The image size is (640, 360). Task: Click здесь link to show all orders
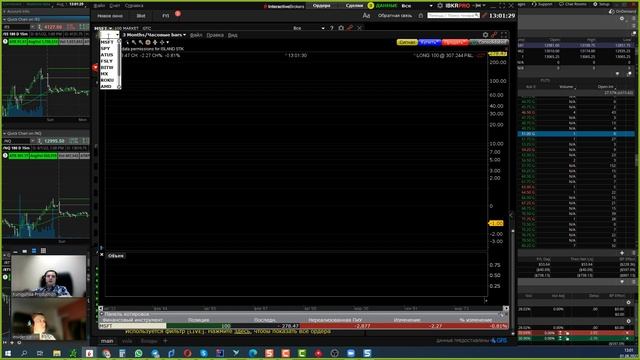[242, 332]
